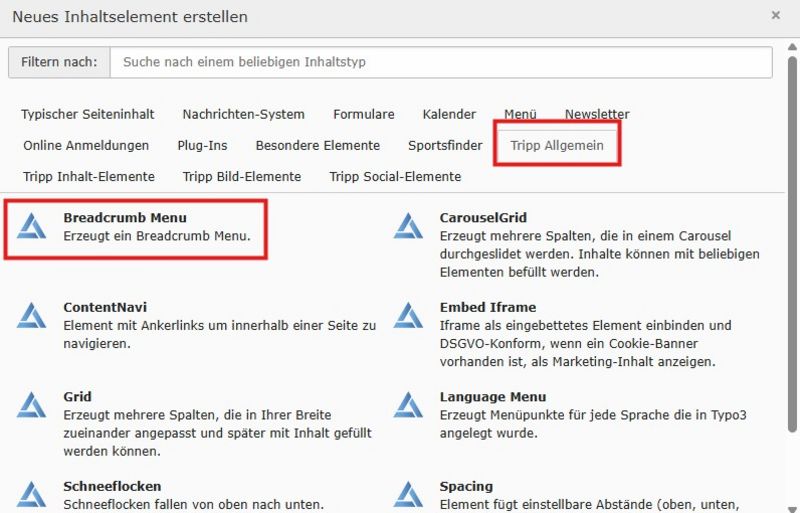Screen dimensions: 800x513
Task: Open the Nachrichten-System tab
Action: click(x=243, y=115)
